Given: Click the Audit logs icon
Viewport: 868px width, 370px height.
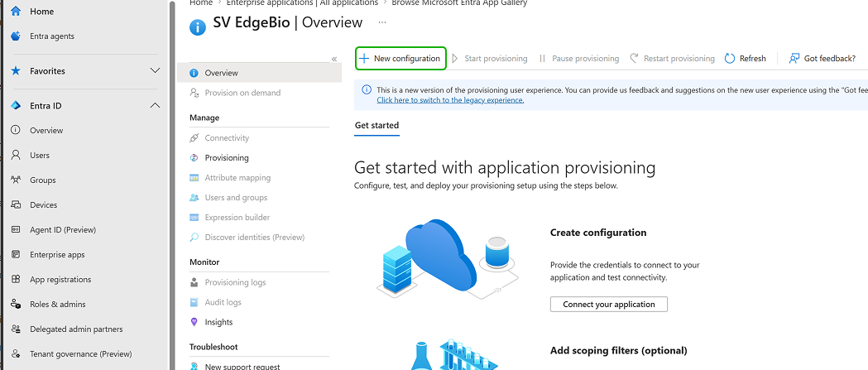Looking at the screenshot, I should click(x=194, y=302).
